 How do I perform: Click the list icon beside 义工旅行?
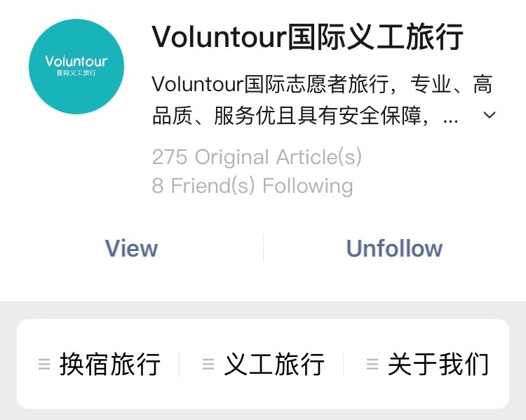208,364
